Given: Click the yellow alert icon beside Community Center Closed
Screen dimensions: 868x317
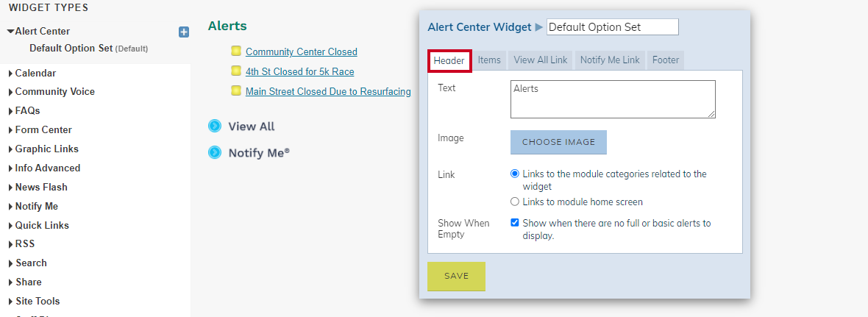Looking at the screenshot, I should tap(236, 51).
